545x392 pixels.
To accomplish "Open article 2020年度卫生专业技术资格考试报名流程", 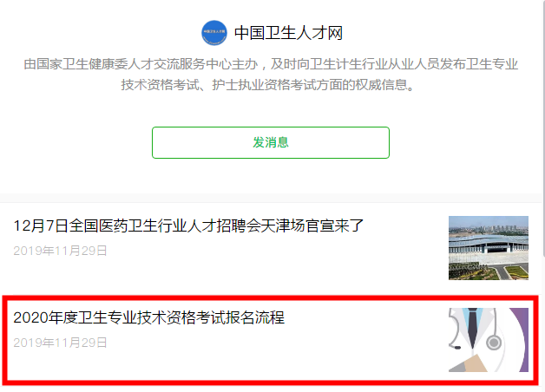I will [148, 317].
